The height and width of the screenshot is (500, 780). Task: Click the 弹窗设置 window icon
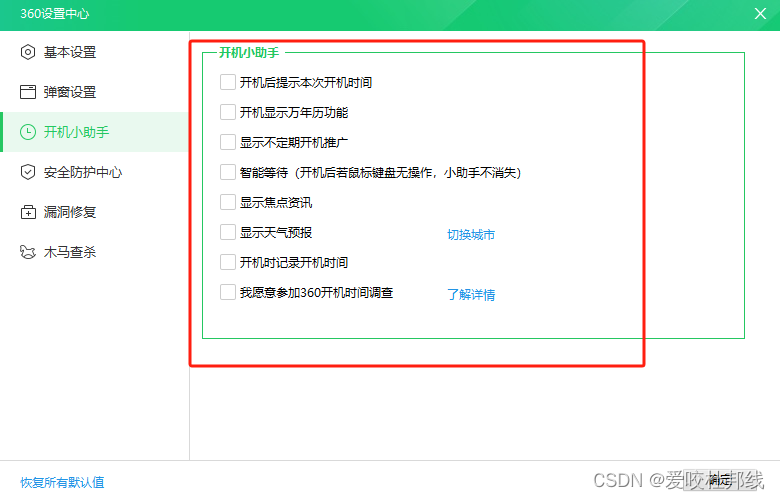(28, 92)
